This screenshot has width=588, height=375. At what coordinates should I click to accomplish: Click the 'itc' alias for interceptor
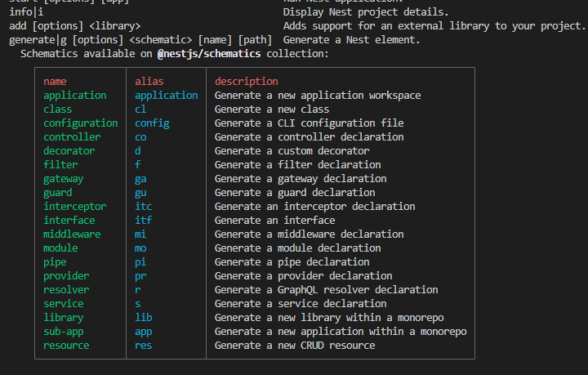144,206
